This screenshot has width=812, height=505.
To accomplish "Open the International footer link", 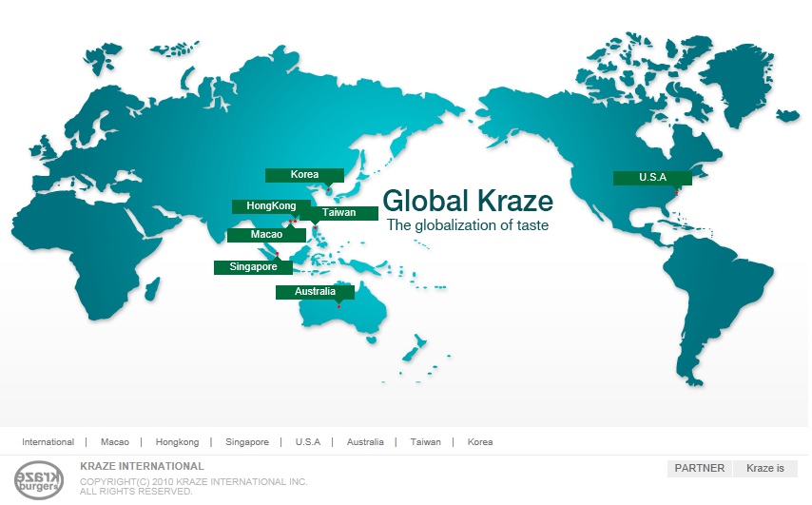I will pos(48,442).
